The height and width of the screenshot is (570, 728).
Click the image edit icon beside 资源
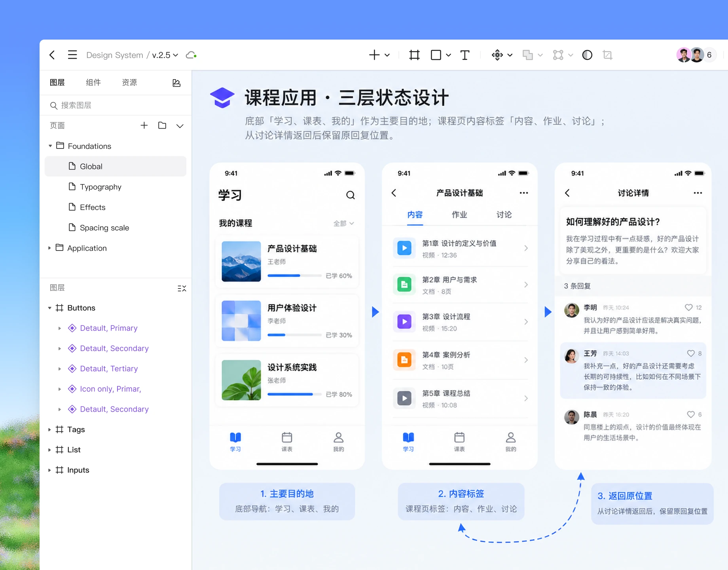pyautogui.click(x=176, y=83)
